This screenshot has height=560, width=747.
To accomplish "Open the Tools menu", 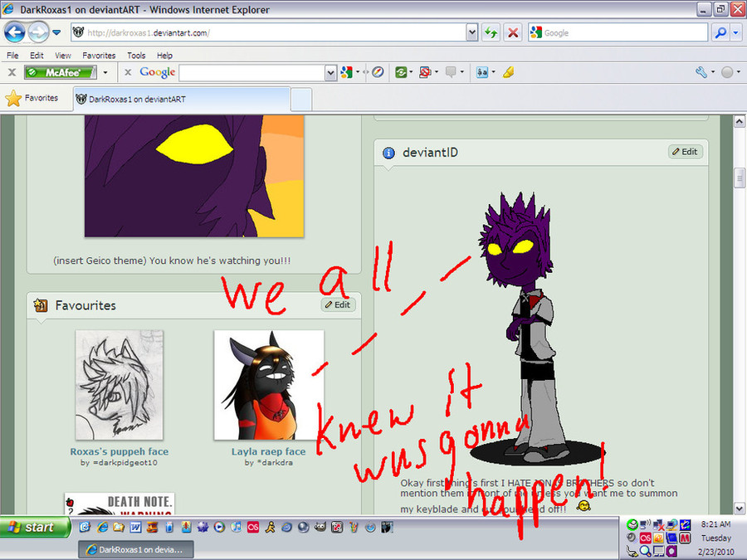I will 136,56.
